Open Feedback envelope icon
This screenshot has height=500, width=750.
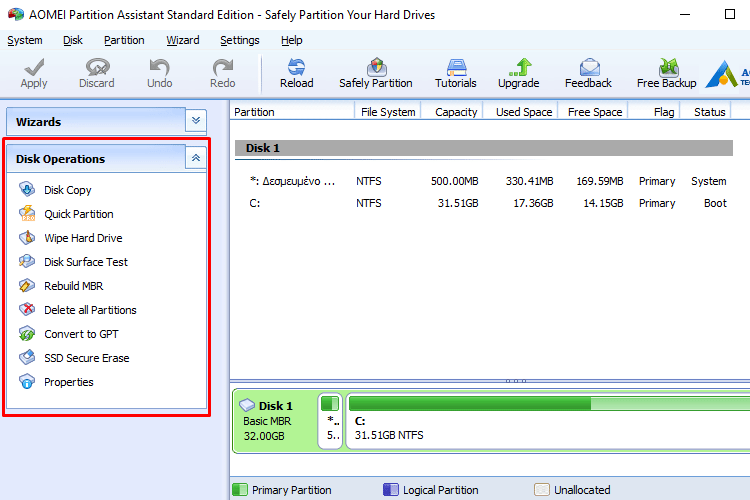coord(589,67)
